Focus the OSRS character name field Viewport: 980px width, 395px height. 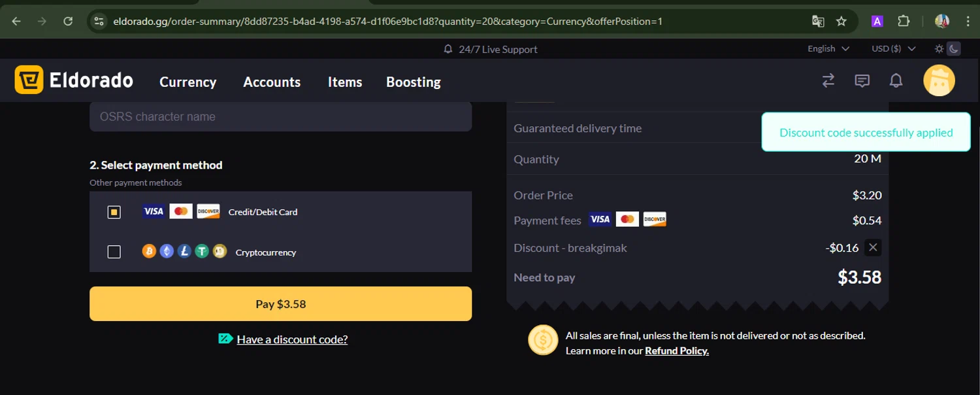pos(280,117)
